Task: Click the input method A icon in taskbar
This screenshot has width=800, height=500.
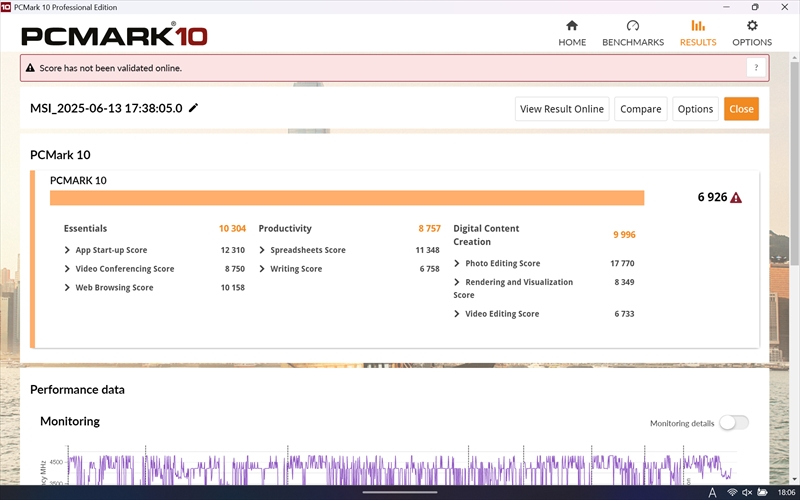Action: 712,492
